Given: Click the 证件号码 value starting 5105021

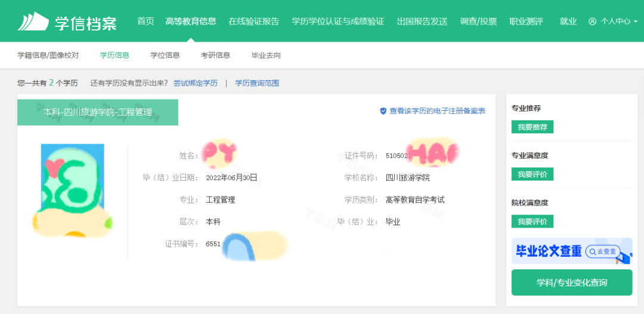Looking at the screenshot, I should tap(398, 156).
